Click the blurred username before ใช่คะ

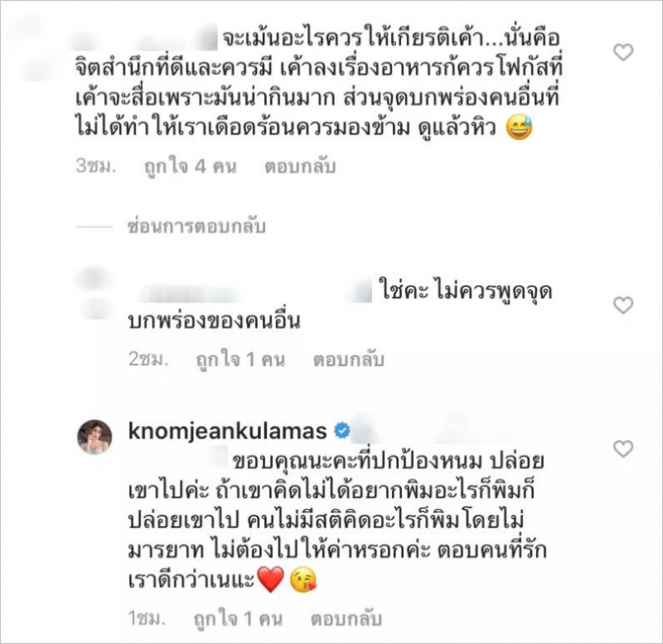coord(249,293)
